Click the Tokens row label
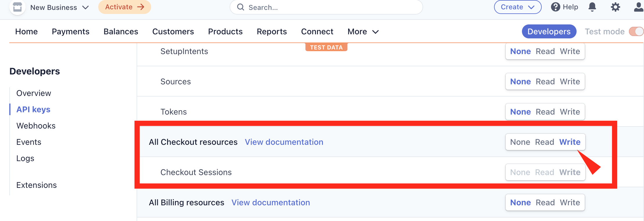644x221 pixels. (x=173, y=112)
